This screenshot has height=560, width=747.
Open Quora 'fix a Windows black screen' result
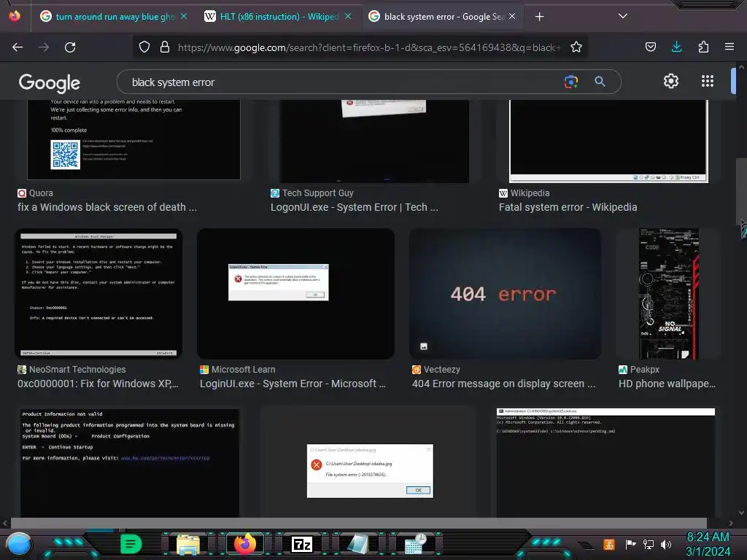(x=107, y=207)
